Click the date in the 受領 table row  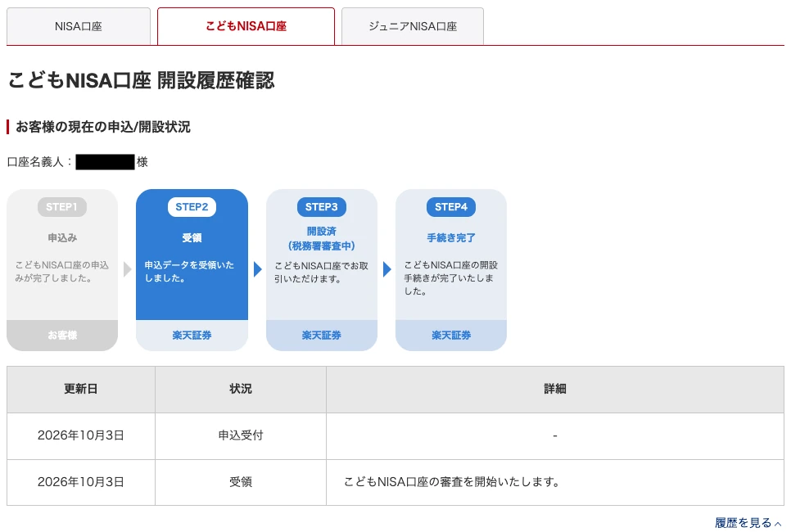coord(81,482)
